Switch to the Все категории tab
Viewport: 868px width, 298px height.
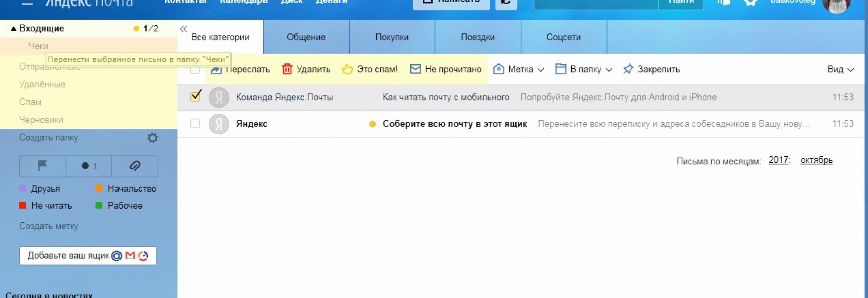point(220,37)
